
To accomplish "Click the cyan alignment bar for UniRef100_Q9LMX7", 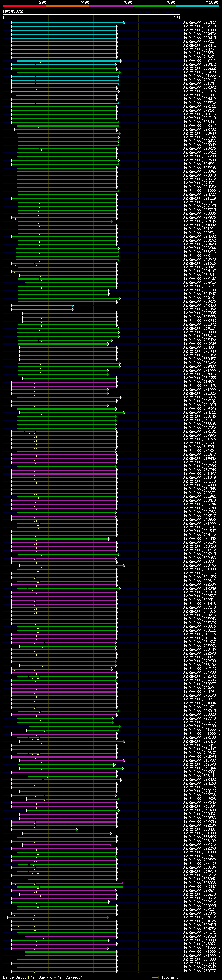I will coord(68,23).
